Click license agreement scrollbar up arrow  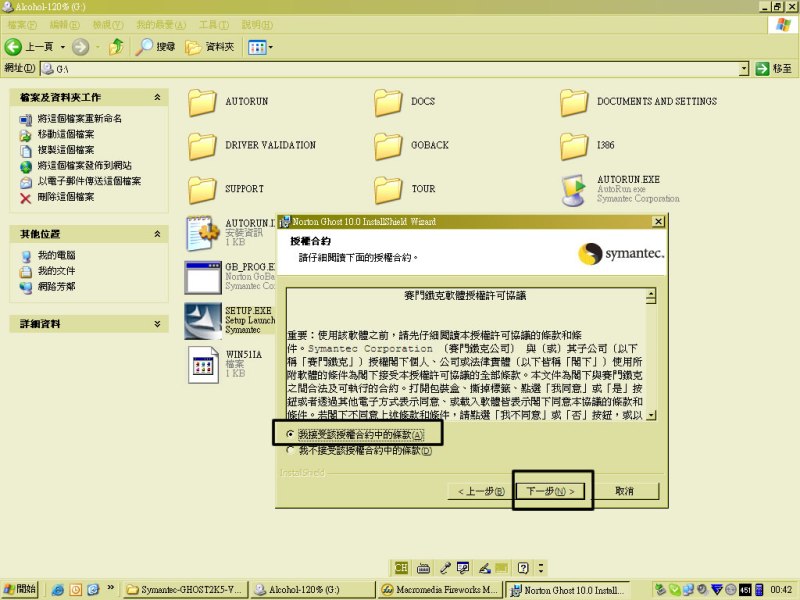(651, 294)
